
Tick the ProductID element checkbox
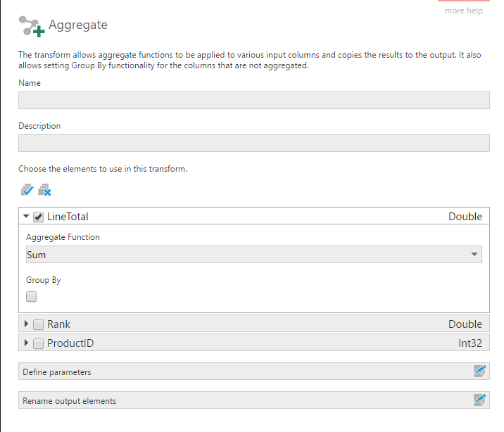coord(39,343)
